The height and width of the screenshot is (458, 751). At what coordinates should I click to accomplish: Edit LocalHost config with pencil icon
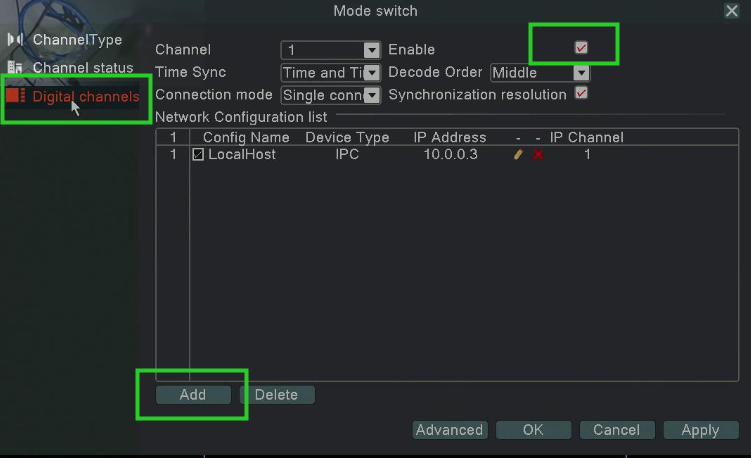pyautogui.click(x=518, y=154)
